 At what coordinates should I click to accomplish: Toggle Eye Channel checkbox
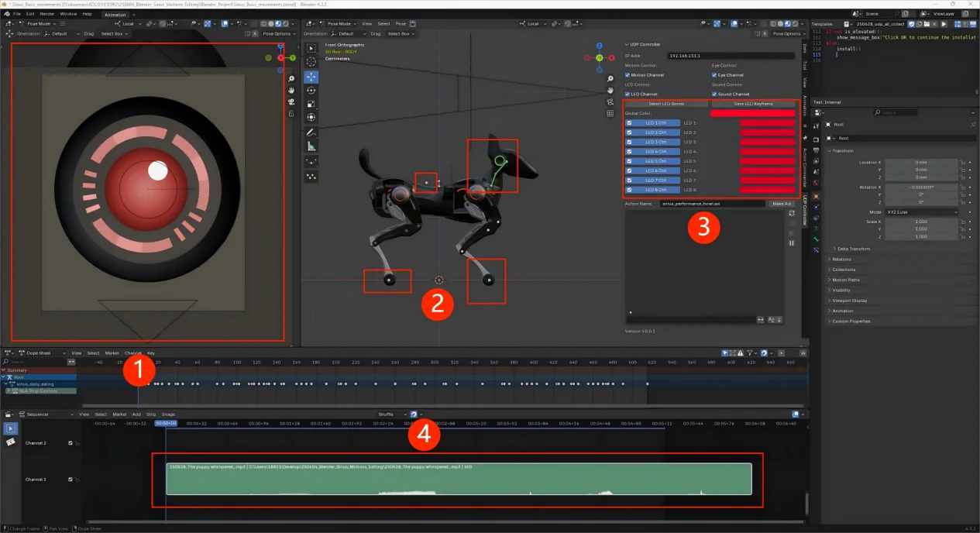pos(715,75)
